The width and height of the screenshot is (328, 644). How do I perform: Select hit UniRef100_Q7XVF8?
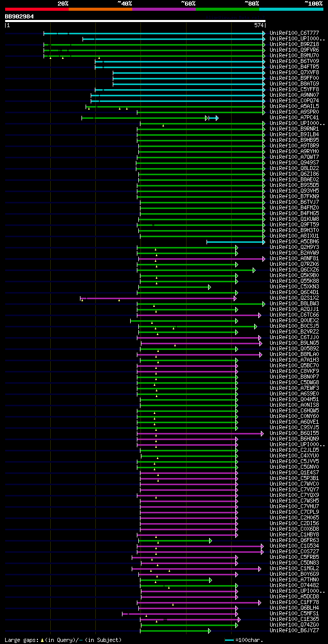(294, 72)
